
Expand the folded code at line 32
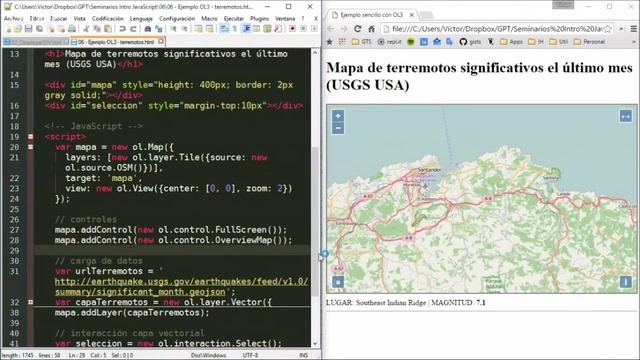(31, 302)
